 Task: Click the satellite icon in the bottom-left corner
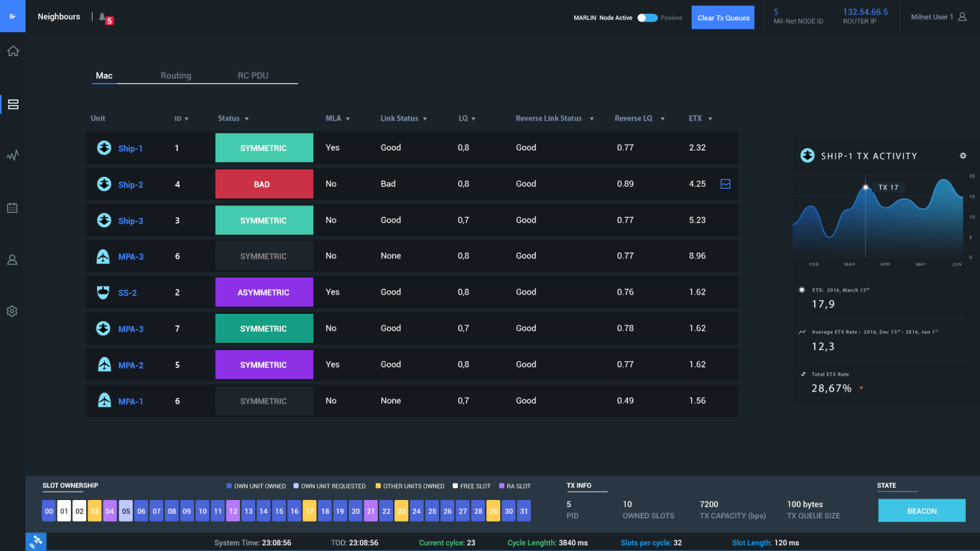click(36, 541)
